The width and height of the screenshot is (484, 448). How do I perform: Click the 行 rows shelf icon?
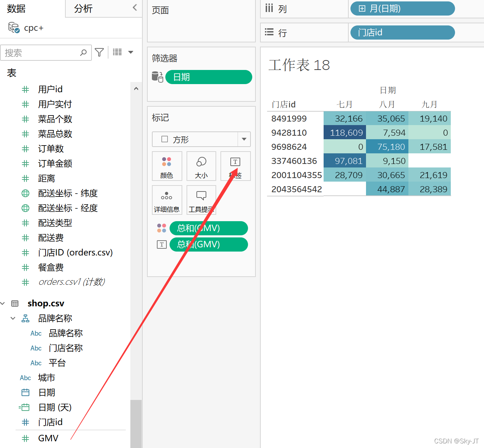pos(269,32)
